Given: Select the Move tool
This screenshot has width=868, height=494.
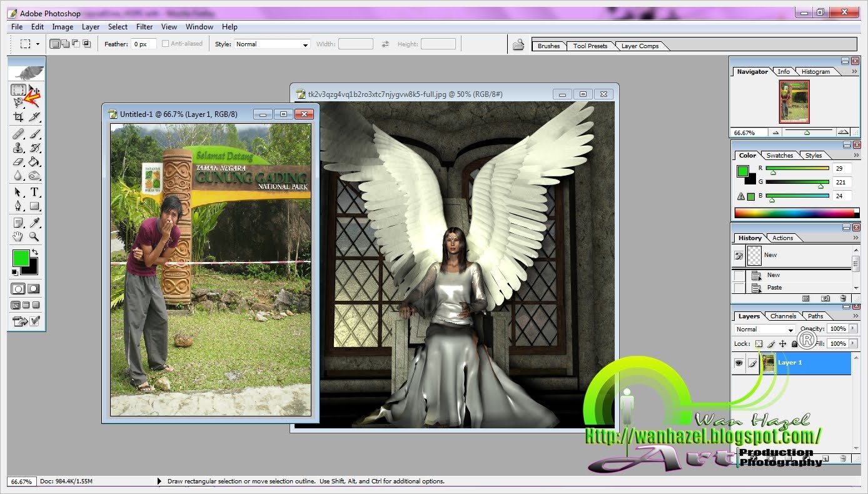Looking at the screenshot, I should (x=34, y=90).
